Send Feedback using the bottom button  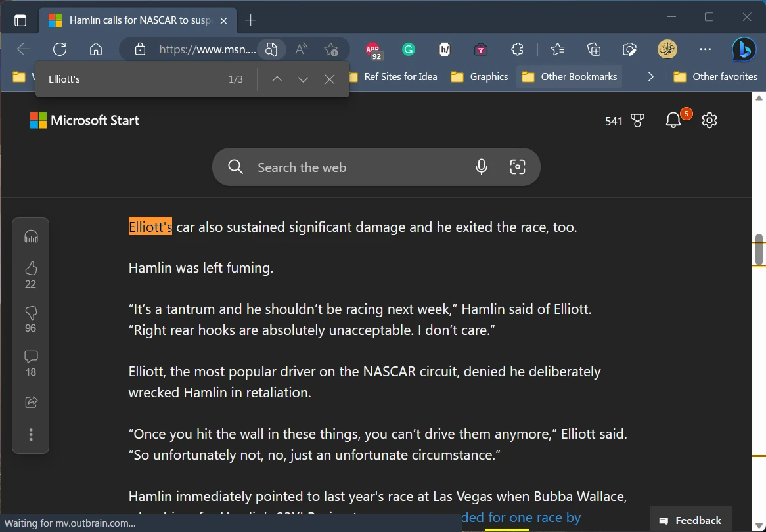(x=690, y=520)
